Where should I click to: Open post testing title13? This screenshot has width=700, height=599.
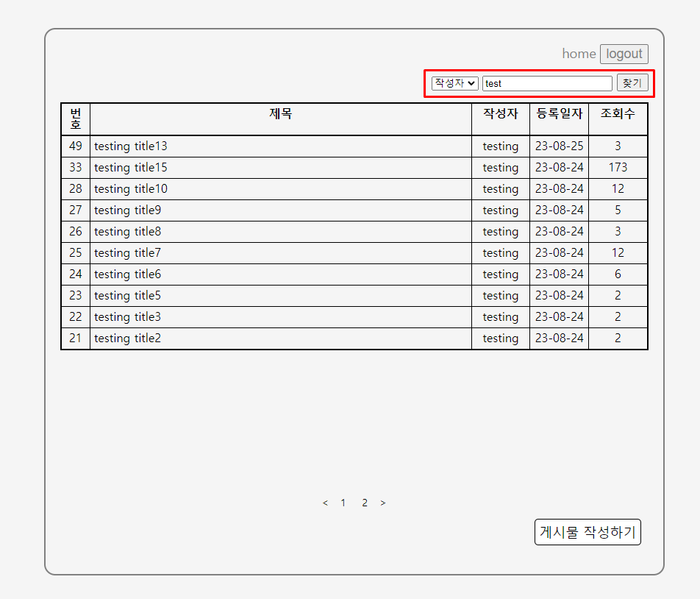pos(130,146)
